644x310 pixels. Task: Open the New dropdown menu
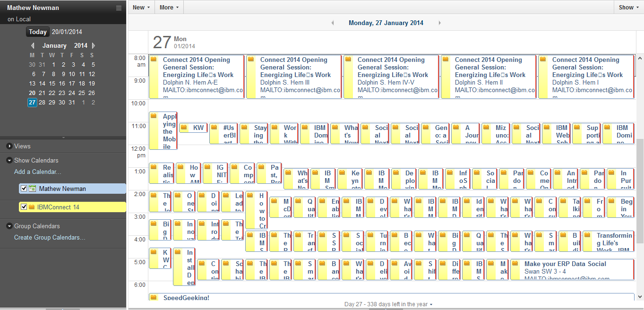tap(141, 7)
